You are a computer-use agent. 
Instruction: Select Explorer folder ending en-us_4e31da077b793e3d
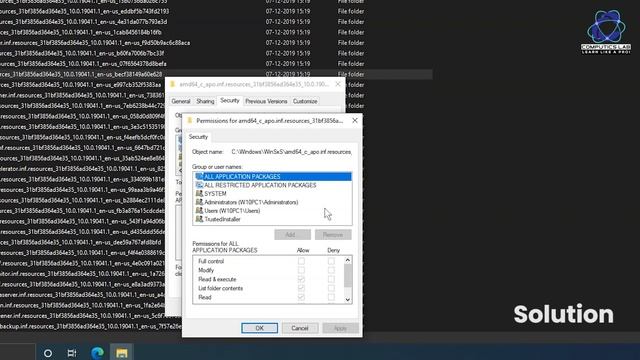click(83, 22)
